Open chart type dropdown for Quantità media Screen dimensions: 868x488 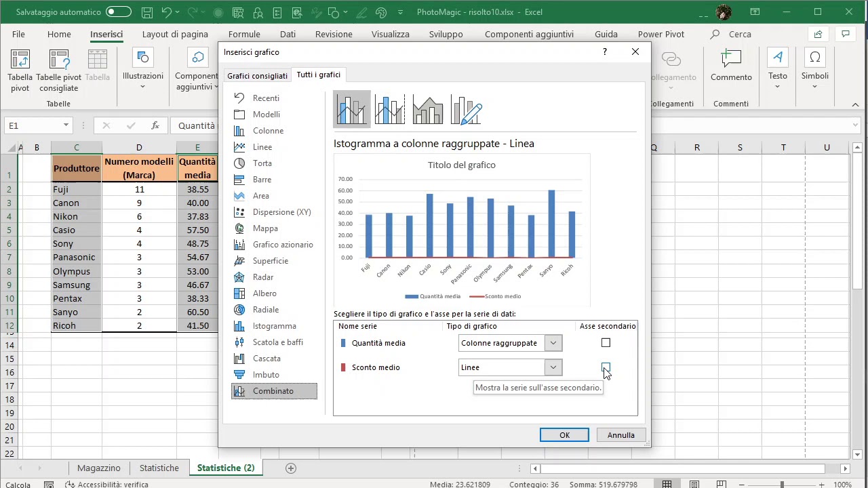tap(553, 343)
